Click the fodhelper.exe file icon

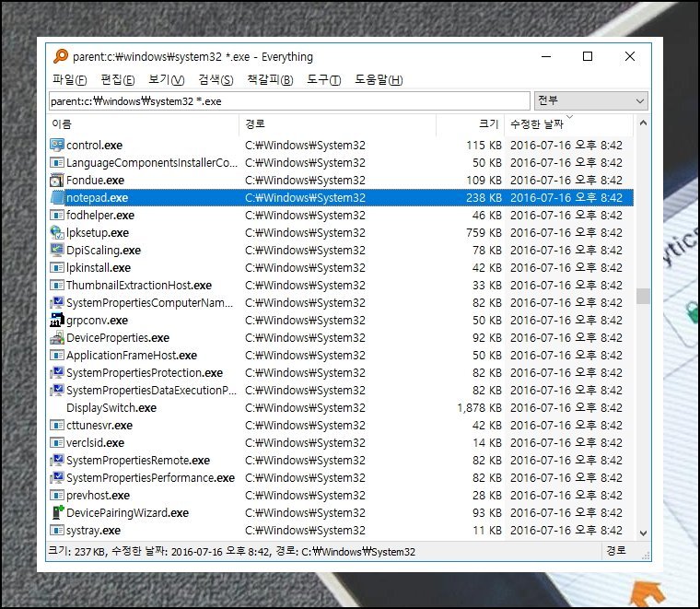57,216
